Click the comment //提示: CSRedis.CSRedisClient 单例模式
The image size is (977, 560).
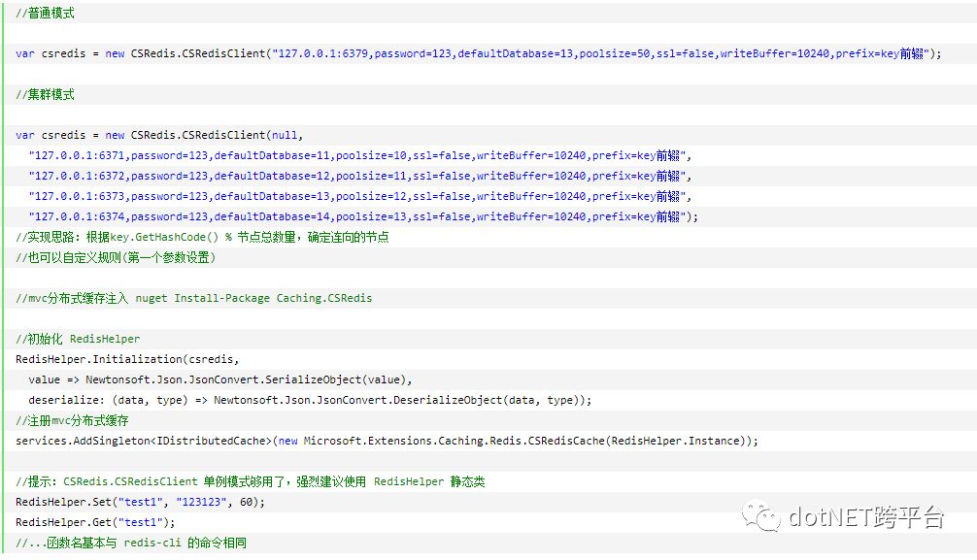pos(250,481)
